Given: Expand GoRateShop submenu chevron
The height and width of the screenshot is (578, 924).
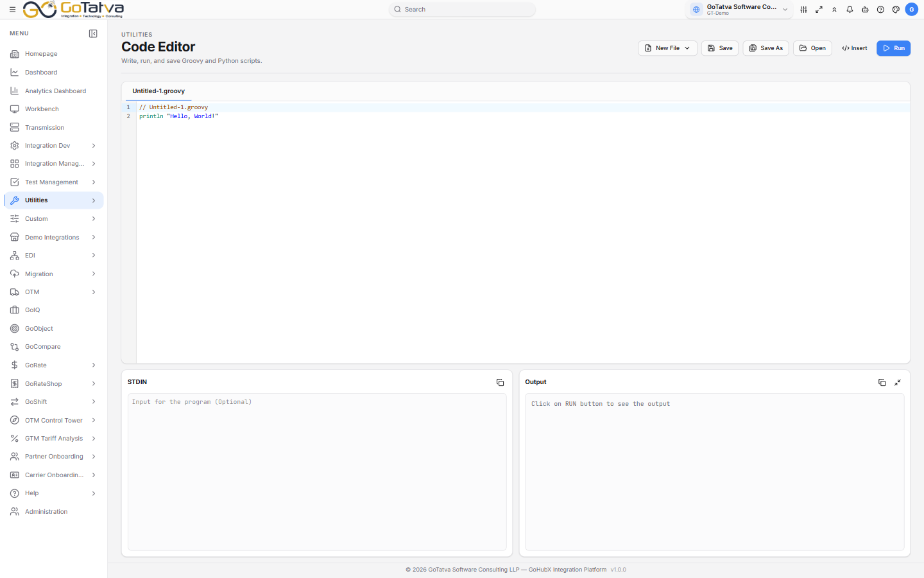Looking at the screenshot, I should pos(94,384).
